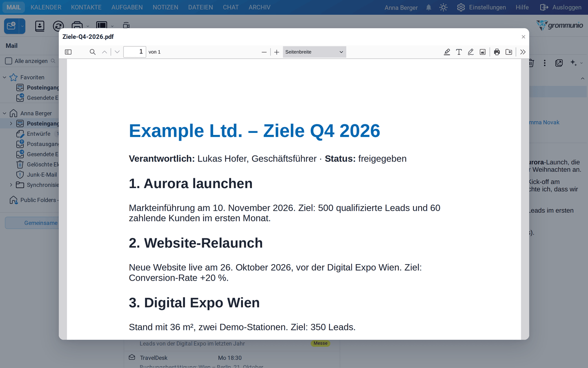Select the PDF draw pen tool
Image resolution: width=588 pixels, height=368 pixels.
click(x=471, y=52)
